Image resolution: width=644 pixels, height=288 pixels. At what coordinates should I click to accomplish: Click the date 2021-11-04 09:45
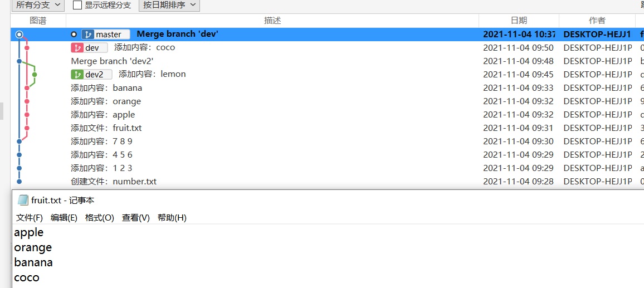pyautogui.click(x=518, y=74)
